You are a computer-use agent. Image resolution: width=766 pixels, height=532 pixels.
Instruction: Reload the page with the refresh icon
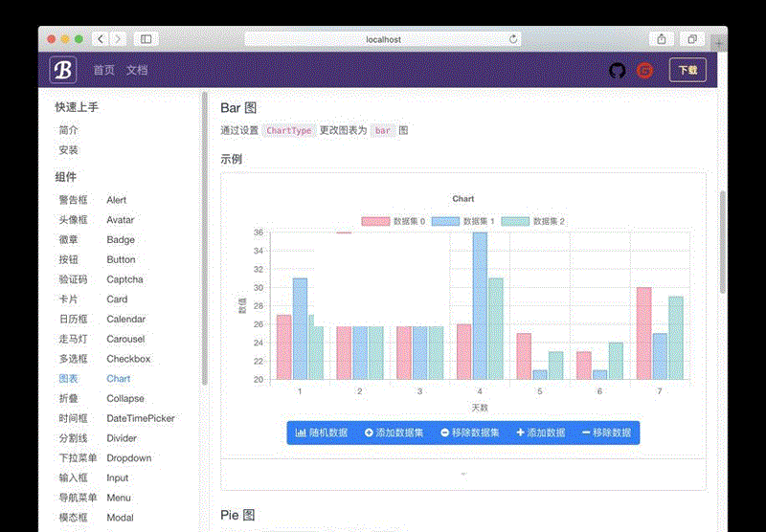[x=513, y=39]
